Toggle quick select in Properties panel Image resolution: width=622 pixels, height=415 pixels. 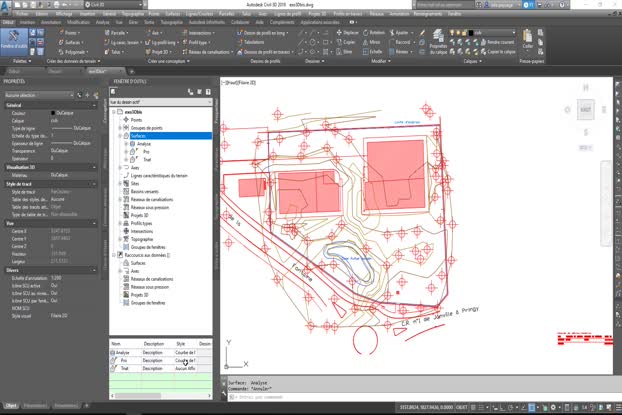pos(96,95)
